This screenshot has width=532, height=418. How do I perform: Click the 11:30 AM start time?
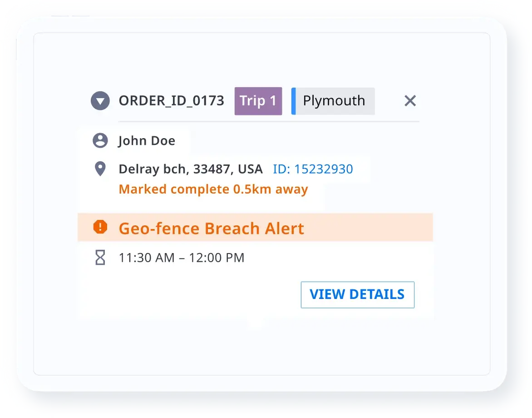tap(146, 258)
